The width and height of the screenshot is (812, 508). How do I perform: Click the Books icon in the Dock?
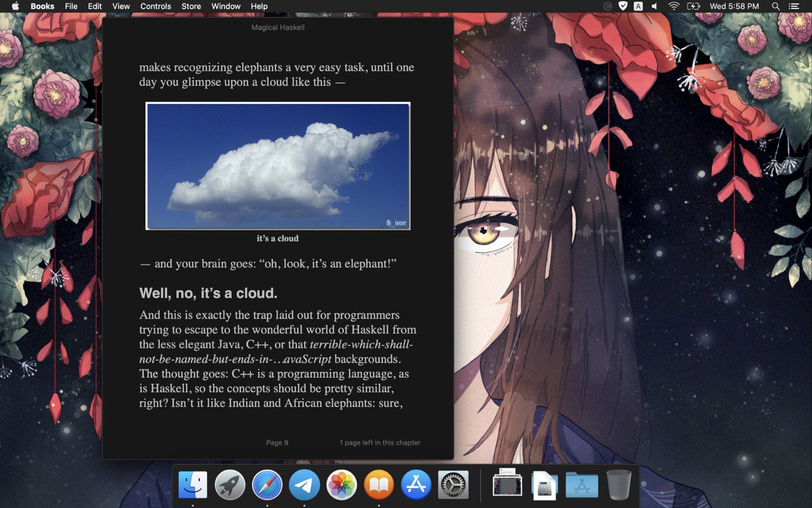[x=379, y=485]
